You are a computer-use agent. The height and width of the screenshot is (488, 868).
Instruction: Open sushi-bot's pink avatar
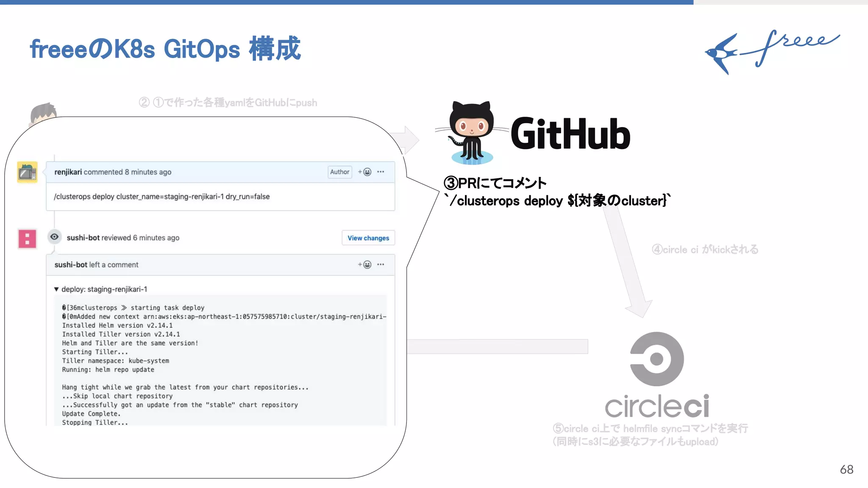[27, 238]
